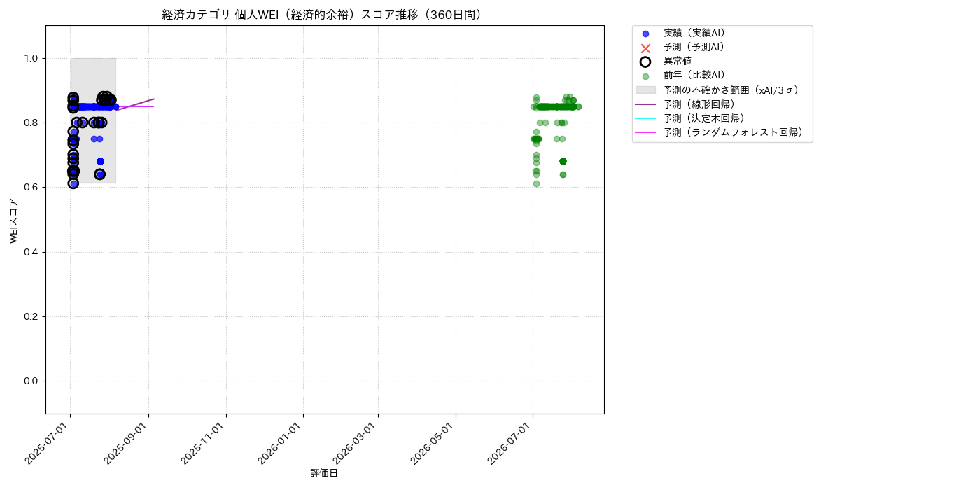The width and height of the screenshot is (980, 490).
Task: Click the cyan legend line for 決定木回帰
Action: click(x=645, y=118)
